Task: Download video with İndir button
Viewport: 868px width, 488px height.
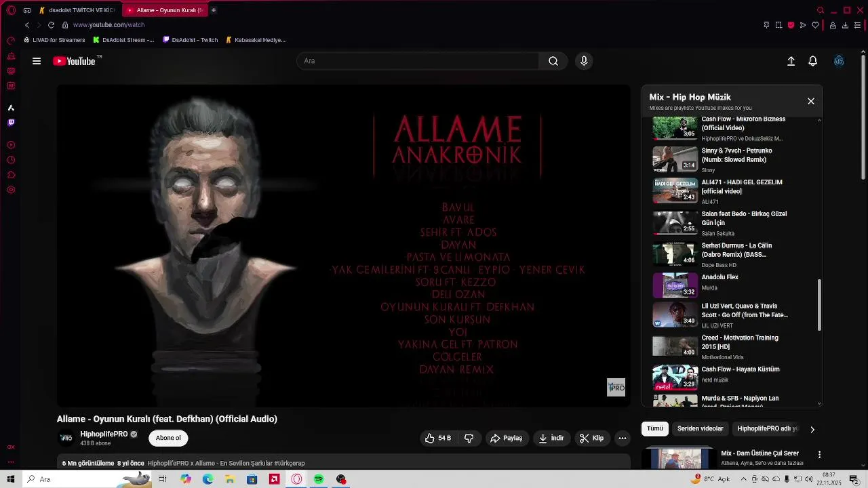Action: (551, 439)
